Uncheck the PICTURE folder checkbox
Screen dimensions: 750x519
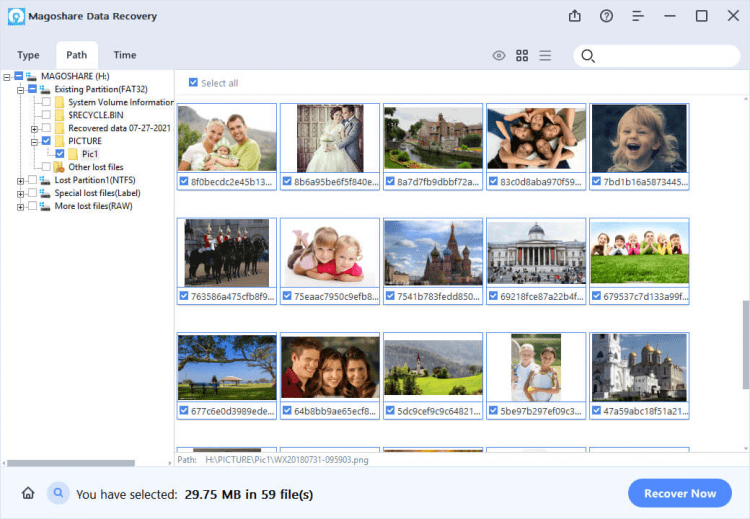click(46, 141)
